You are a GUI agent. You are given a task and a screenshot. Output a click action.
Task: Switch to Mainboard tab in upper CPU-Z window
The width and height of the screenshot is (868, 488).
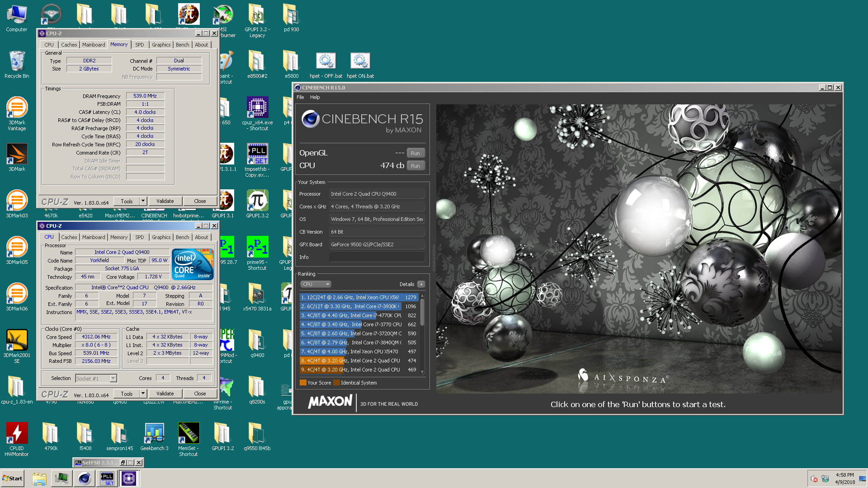94,45
